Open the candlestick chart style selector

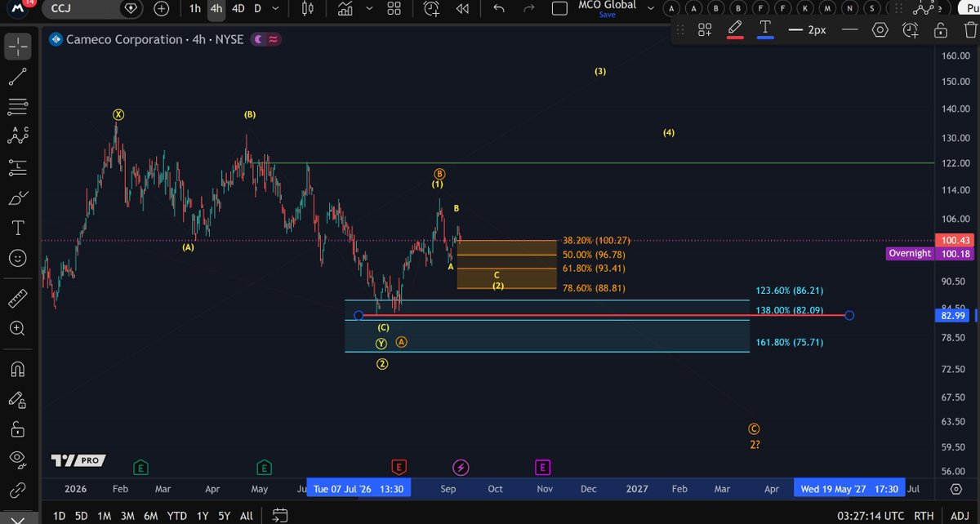click(x=308, y=9)
